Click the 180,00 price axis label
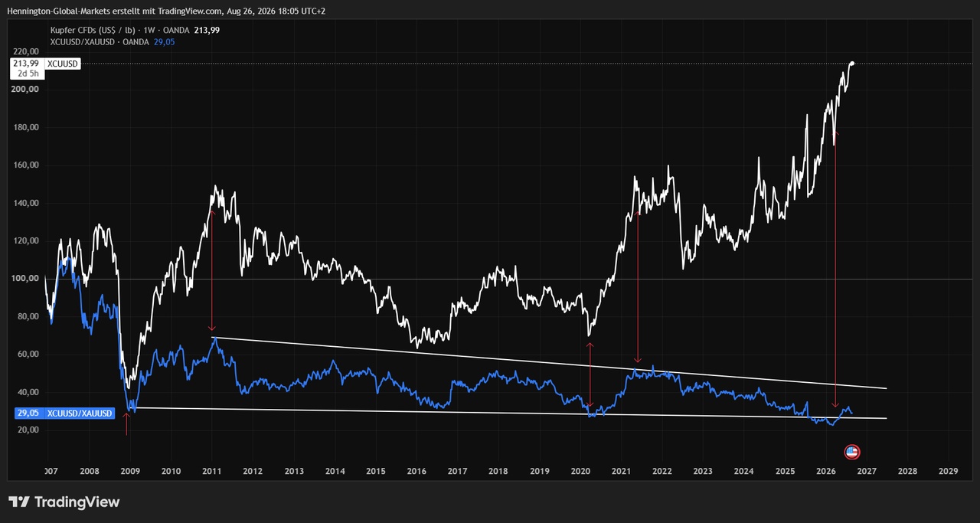Image resolution: width=980 pixels, height=523 pixels. [x=26, y=127]
